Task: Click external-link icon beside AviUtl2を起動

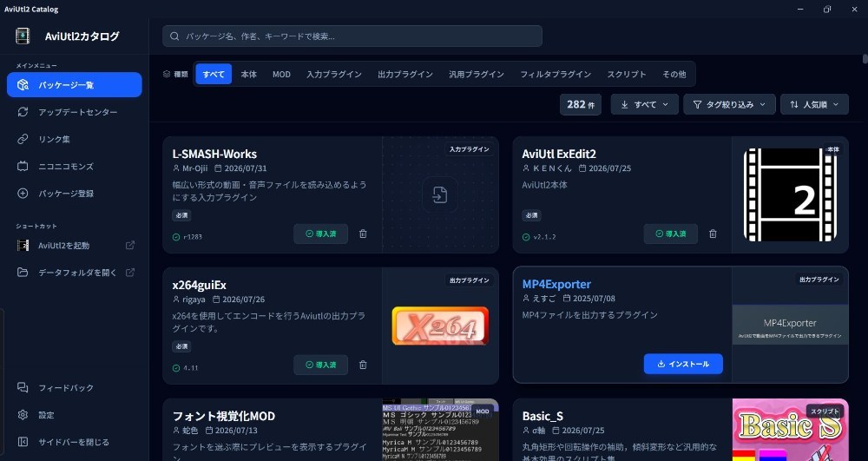Action: pyautogui.click(x=130, y=245)
